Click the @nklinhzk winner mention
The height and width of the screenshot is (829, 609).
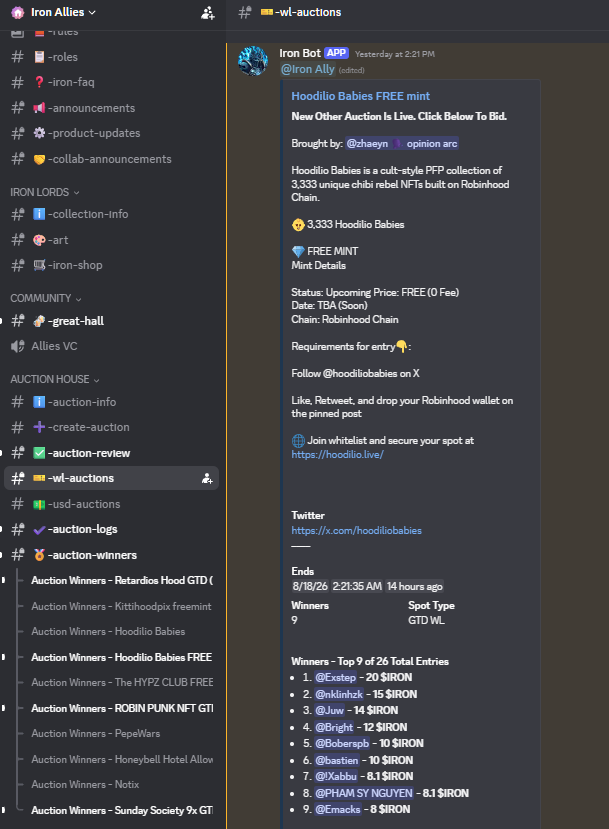pos(339,695)
